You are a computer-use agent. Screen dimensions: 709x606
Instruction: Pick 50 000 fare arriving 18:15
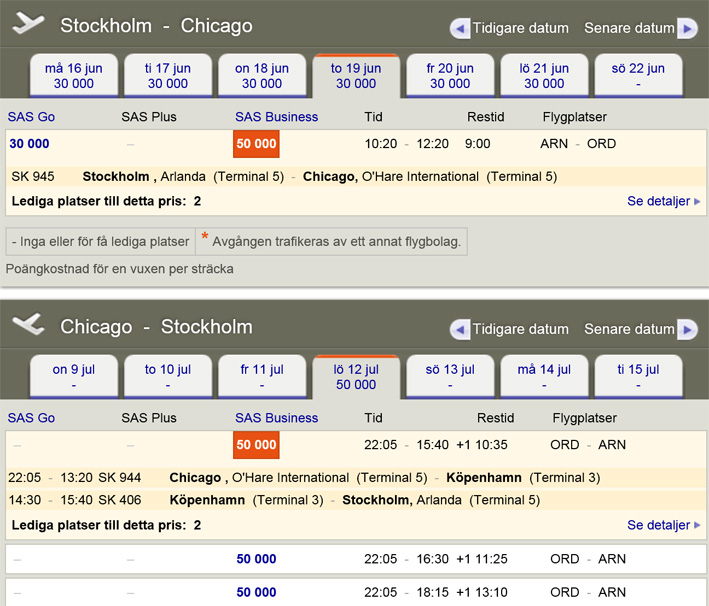(x=256, y=592)
